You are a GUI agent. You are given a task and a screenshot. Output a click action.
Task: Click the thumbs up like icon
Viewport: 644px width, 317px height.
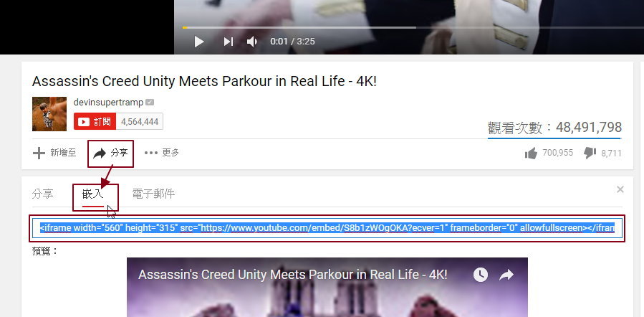point(531,153)
